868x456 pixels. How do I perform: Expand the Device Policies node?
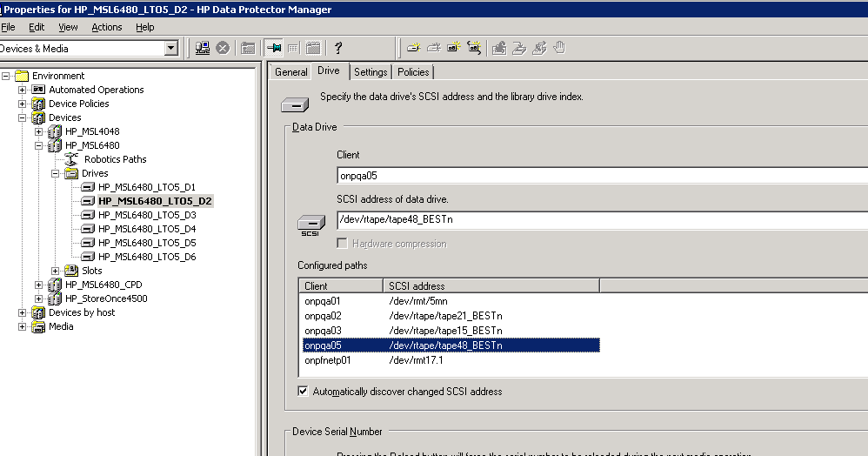click(x=22, y=104)
